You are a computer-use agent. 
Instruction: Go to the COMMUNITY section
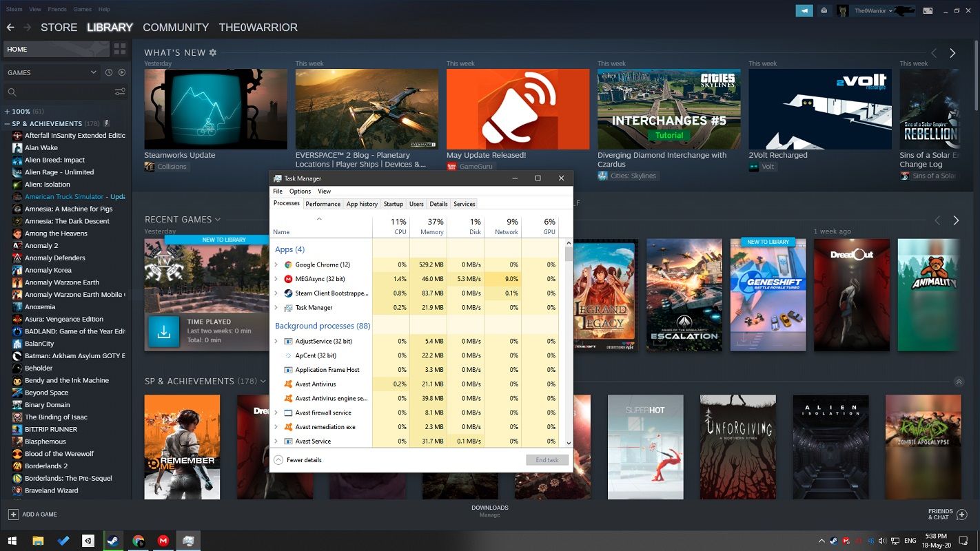tap(176, 28)
